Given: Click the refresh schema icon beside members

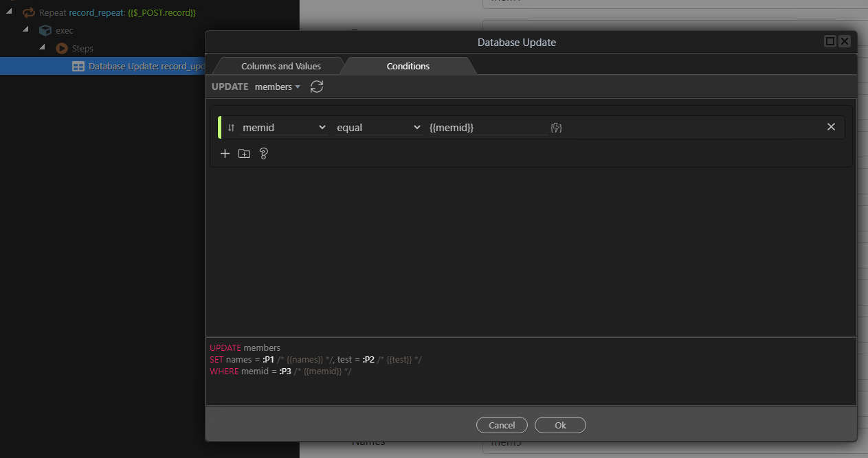Looking at the screenshot, I should pyautogui.click(x=317, y=87).
